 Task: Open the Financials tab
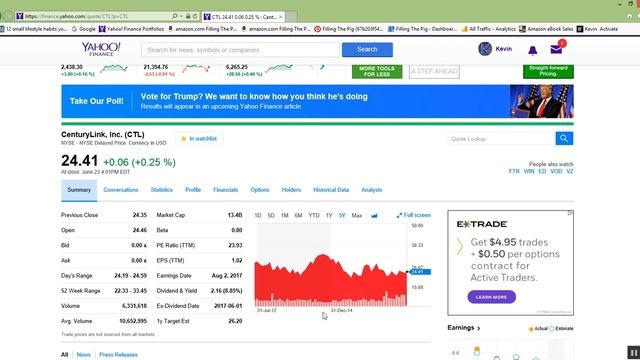point(225,190)
